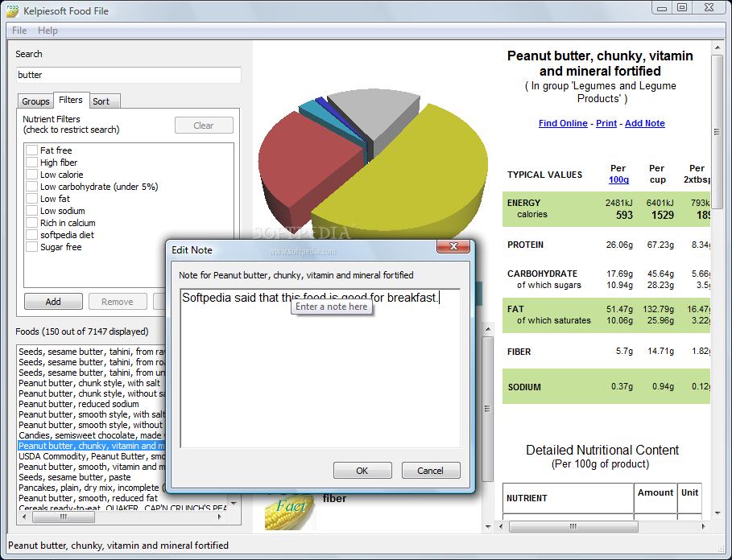Select 'Seeds, sesame butter, paste' food

click(x=75, y=477)
